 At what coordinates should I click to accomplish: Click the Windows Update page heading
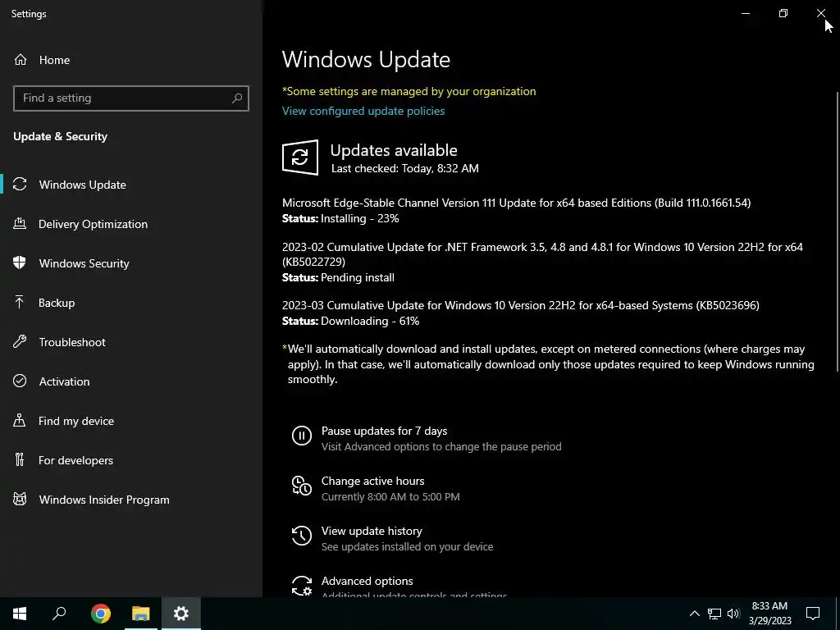[366, 59]
